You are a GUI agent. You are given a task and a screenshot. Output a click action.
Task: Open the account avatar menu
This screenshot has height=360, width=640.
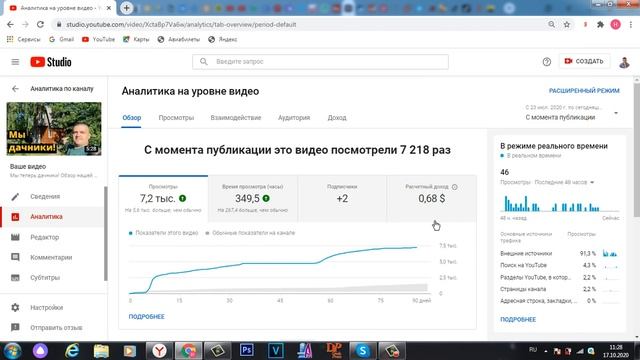(x=624, y=62)
